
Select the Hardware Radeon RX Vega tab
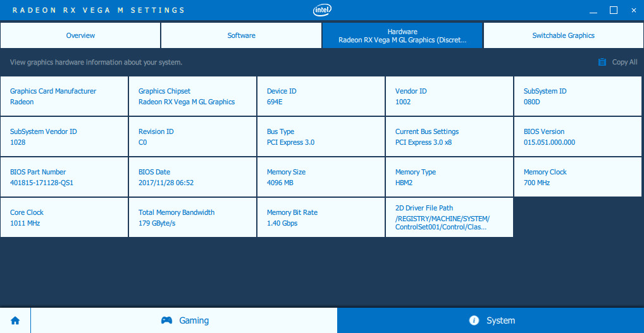(x=402, y=35)
